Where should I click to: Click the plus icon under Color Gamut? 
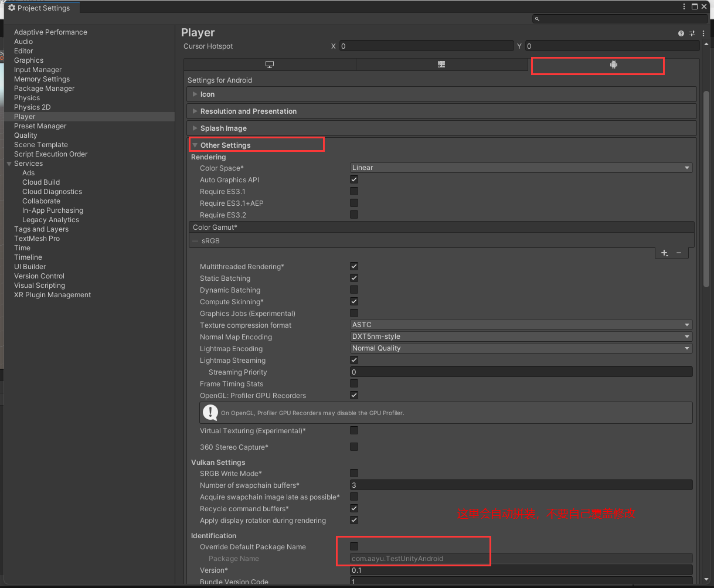(664, 253)
